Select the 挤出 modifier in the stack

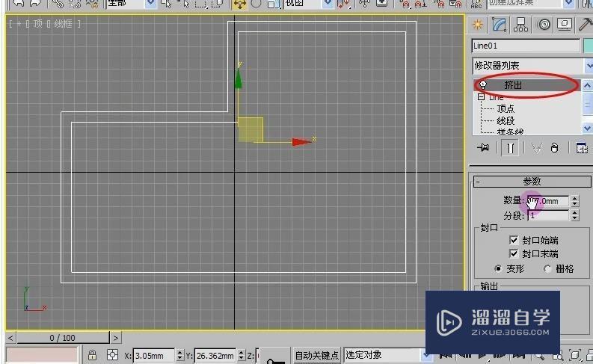[513, 85]
